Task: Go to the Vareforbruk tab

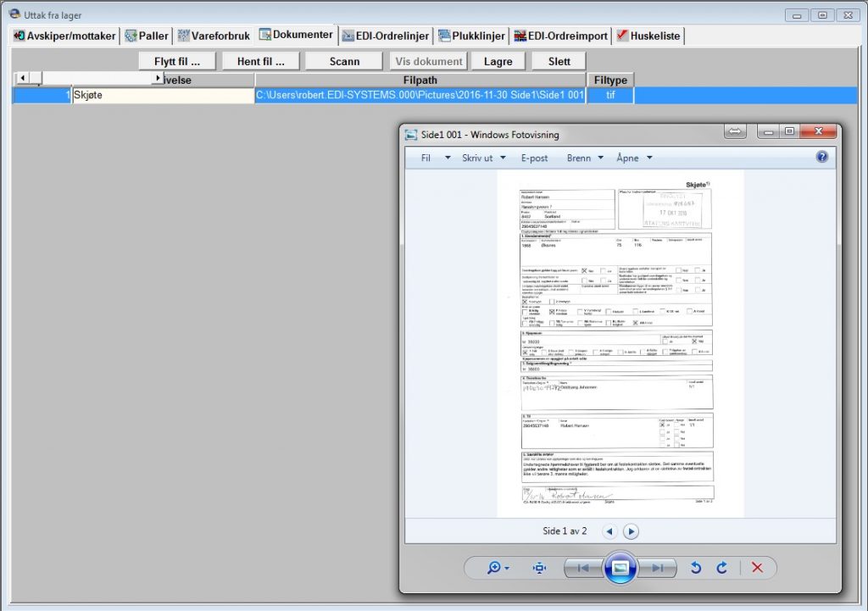Action: 214,36
